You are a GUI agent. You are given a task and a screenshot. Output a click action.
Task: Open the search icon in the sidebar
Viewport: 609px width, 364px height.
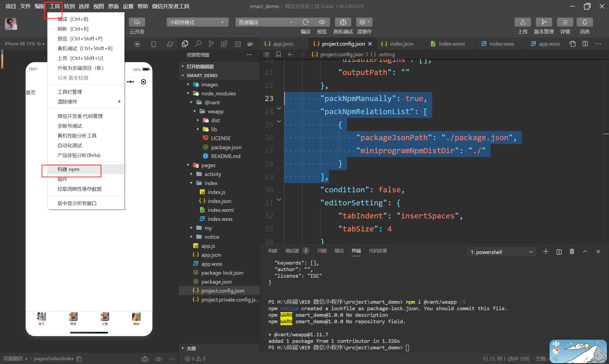click(x=198, y=44)
